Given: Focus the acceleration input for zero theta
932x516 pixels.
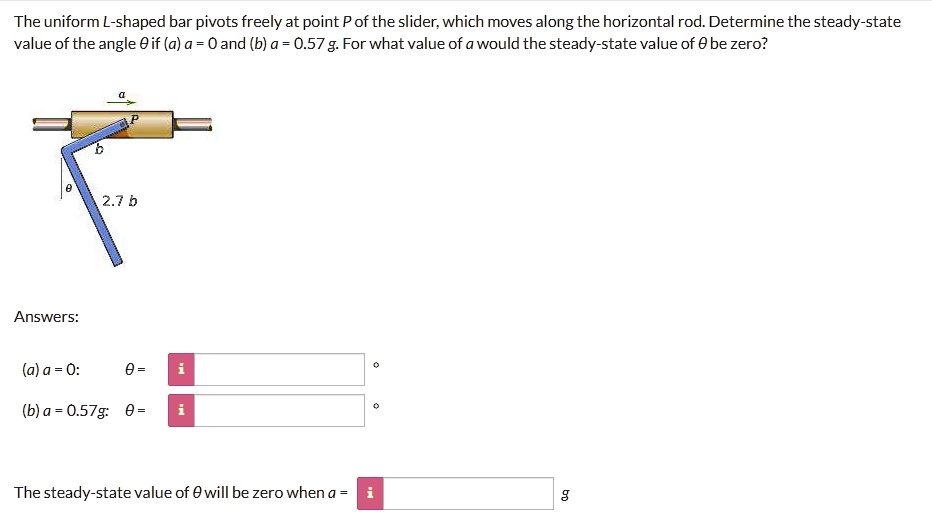Looking at the screenshot, I should pyautogui.click(x=468, y=493).
